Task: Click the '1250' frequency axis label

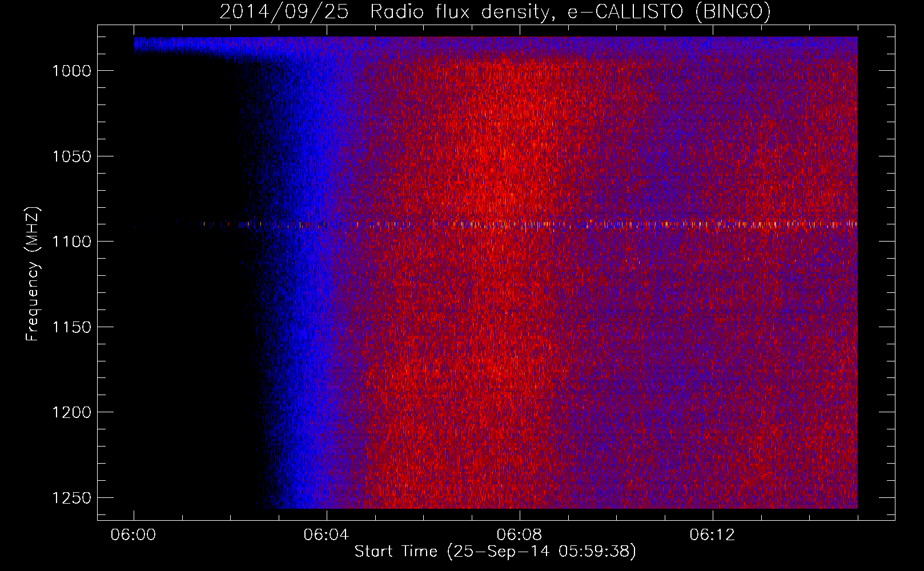Action: (71, 498)
